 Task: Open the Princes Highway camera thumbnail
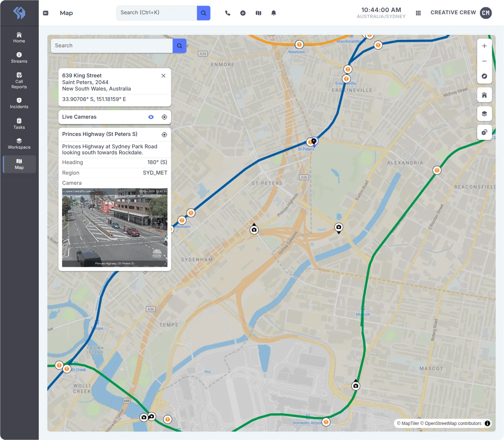(115, 228)
